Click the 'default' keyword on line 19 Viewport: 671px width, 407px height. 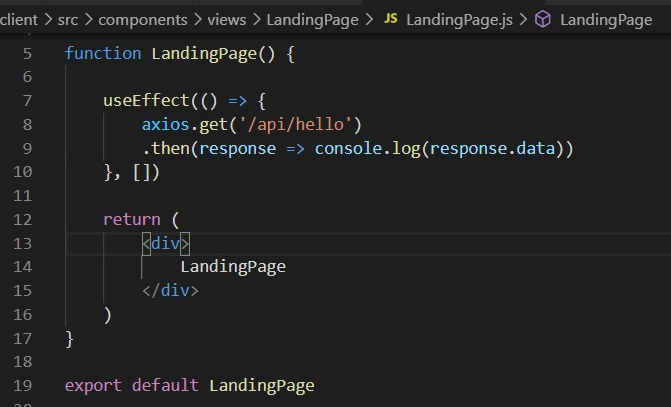165,386
